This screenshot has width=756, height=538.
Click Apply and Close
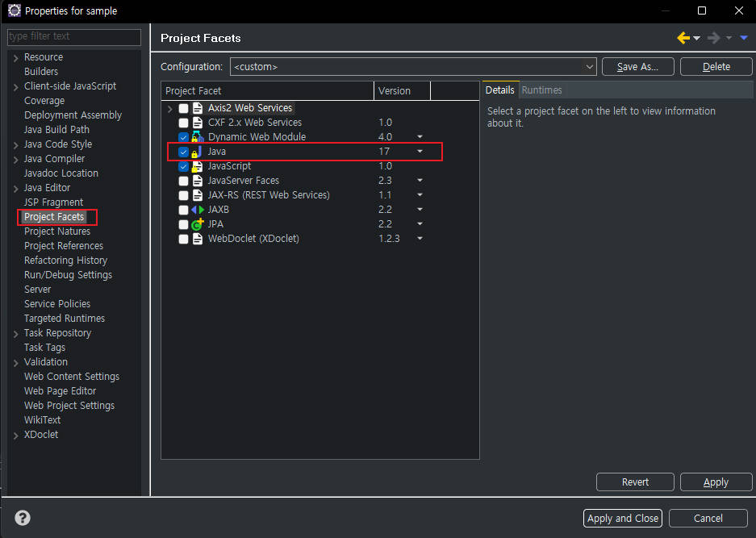pyautogui.click(x=622, y=518)
